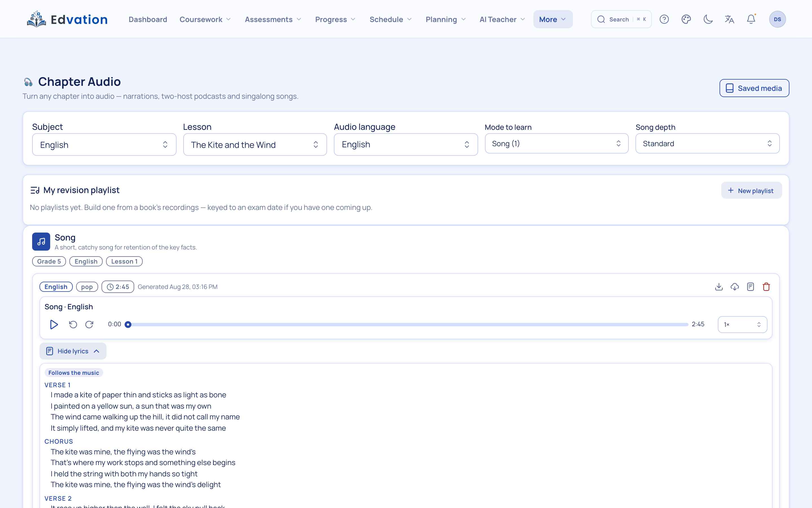Open the notifications bell
This screenshot has height=508, width=812.
point(751,19)
